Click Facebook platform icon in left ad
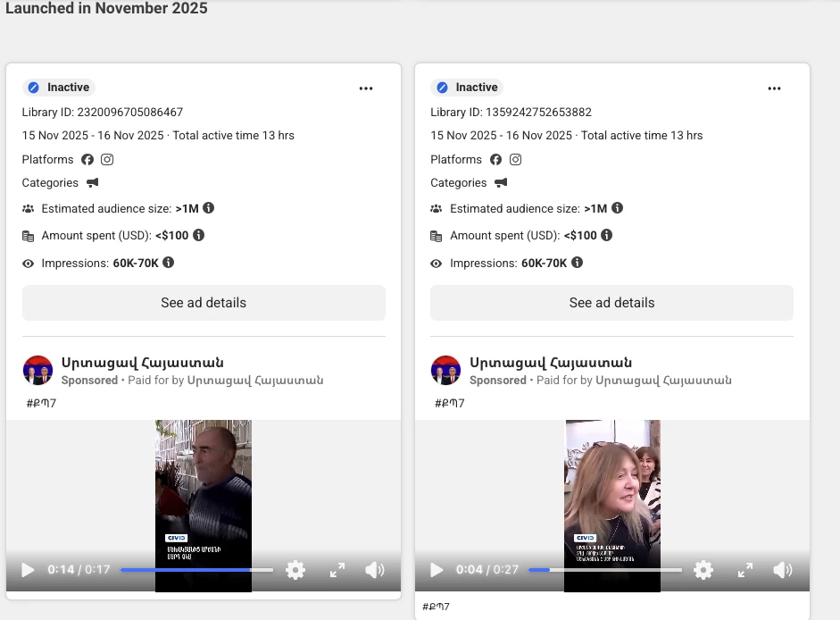 87,160
